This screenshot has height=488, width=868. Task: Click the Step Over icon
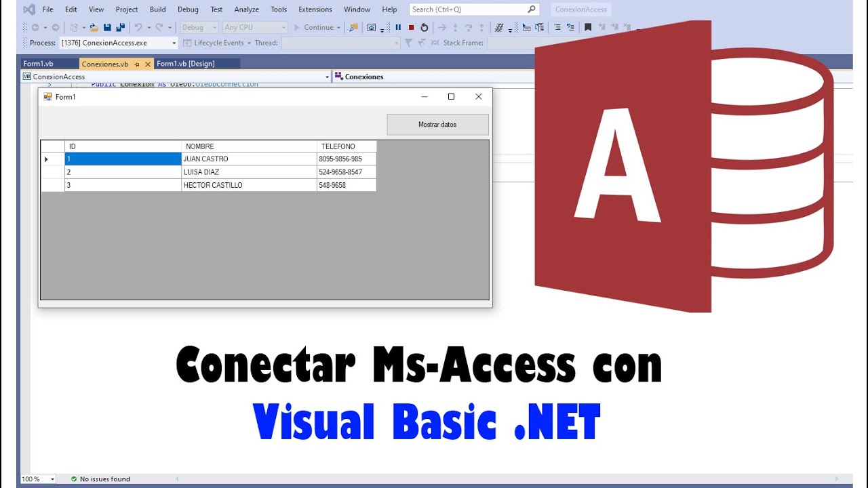coord(468,27)
